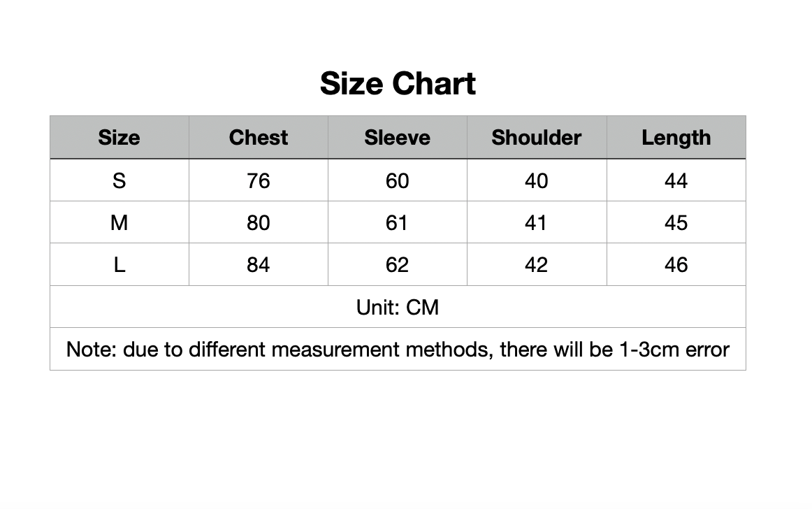Click the Size Chart title
This screenshot has height=509, width=812.
(x=398, y=84)
